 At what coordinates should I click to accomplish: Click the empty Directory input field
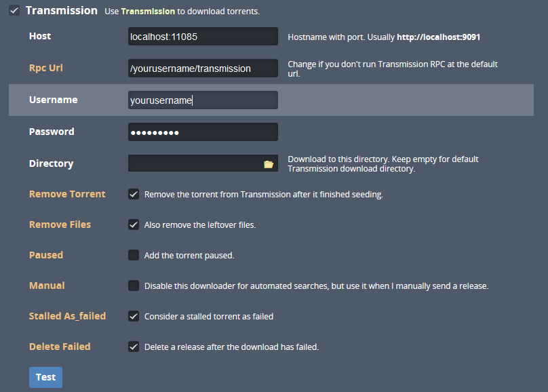196,163
